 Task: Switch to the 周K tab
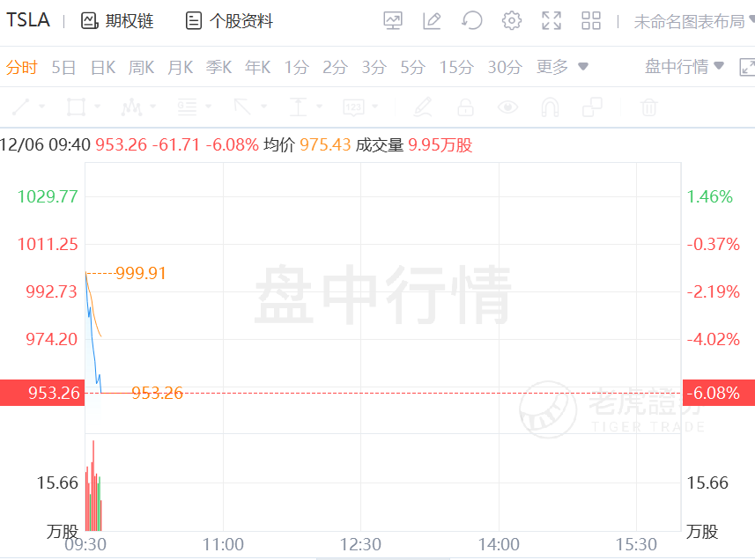tap(142, 67)
